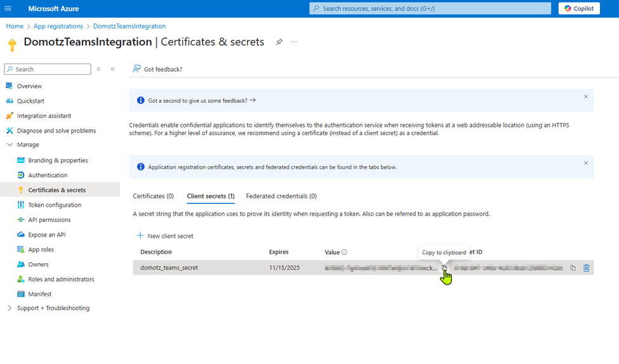Select Client secrets (1) tab
Screen dimensions: 619x364
(x=211, y=196)
